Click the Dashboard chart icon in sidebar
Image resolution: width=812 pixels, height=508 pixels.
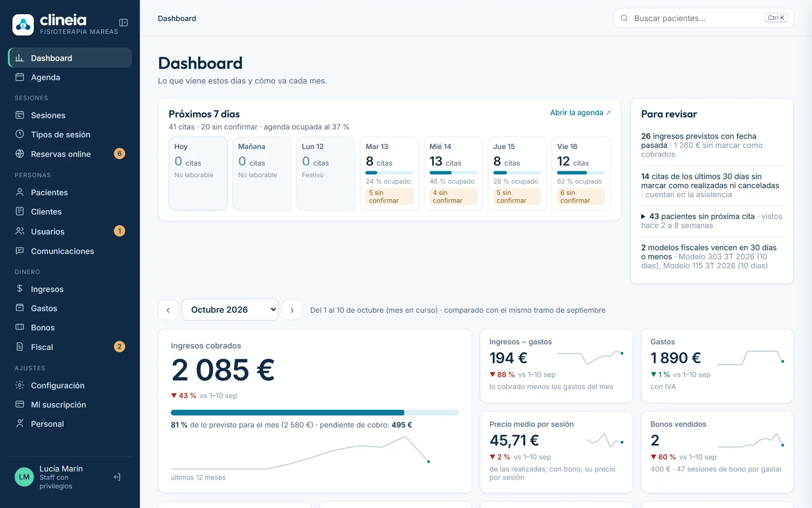[20, 58]
